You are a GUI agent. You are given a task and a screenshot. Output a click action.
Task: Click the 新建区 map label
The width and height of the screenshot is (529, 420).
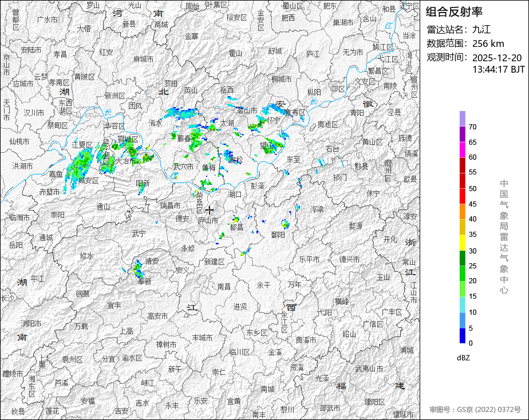click(214, 261)
